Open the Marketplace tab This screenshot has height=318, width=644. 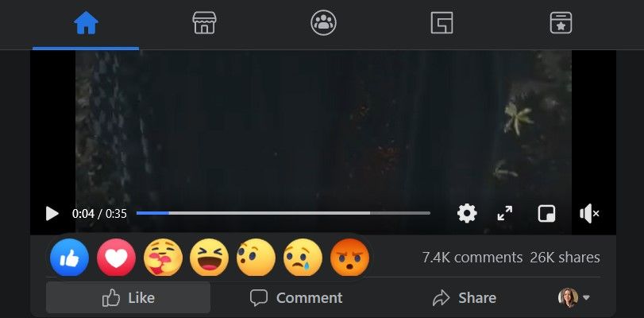tap(204, 22)
